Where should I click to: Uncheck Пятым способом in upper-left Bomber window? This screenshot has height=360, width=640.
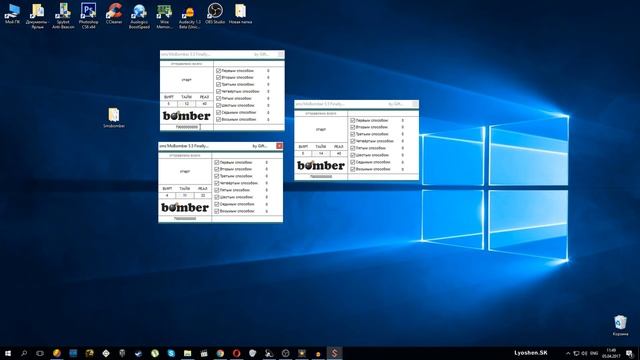tap(218, 98)
